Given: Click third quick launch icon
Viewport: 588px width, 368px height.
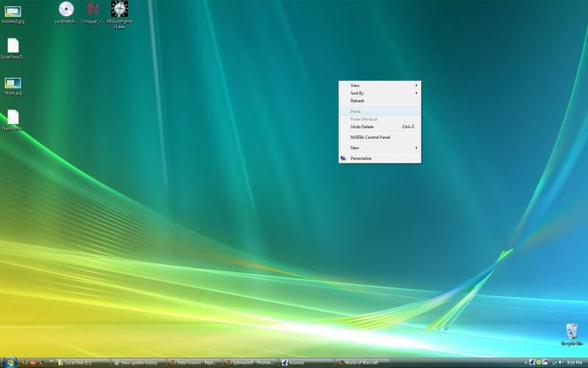Looking at the screenshot, I should (x=41, y=362).
